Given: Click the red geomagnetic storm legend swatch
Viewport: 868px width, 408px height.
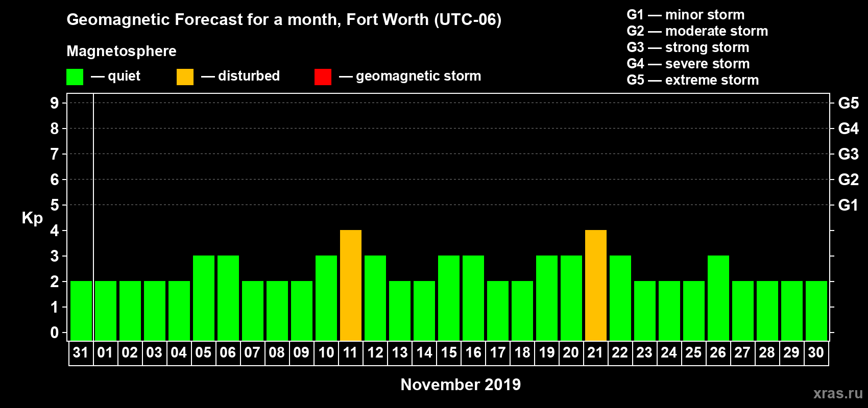Looking at the screenshot, I should pos(323,77).
